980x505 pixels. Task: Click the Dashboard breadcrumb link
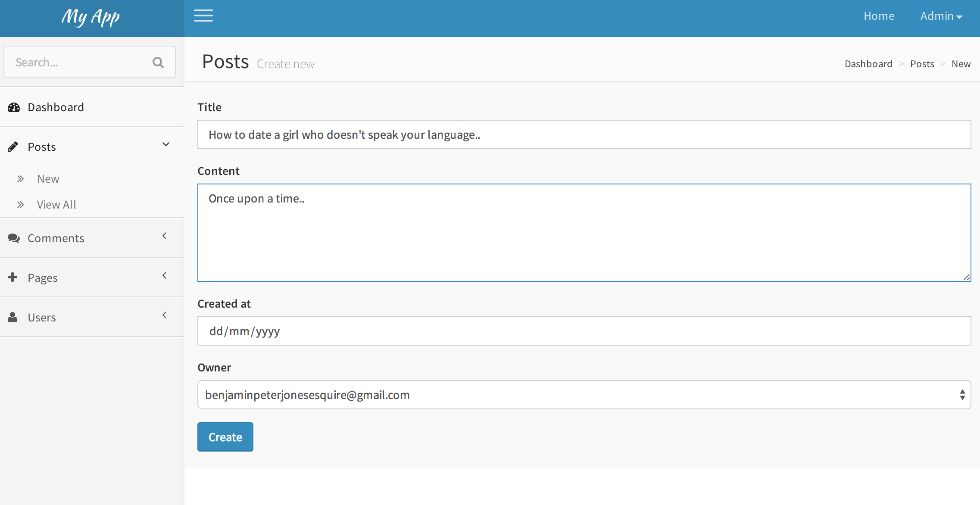(868, 64)
